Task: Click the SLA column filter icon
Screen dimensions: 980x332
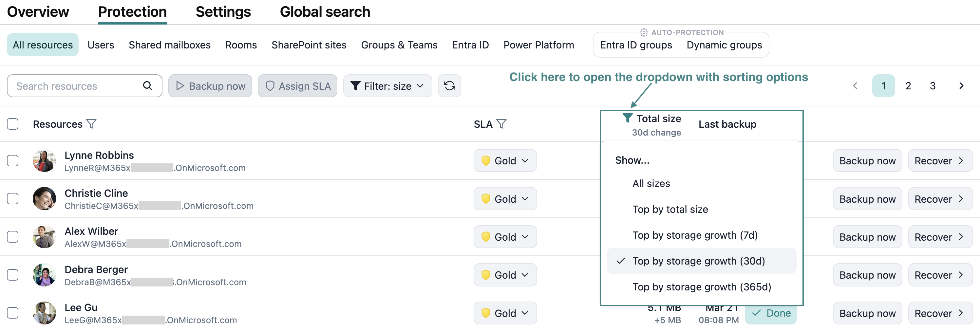Action: pos(501,124)
